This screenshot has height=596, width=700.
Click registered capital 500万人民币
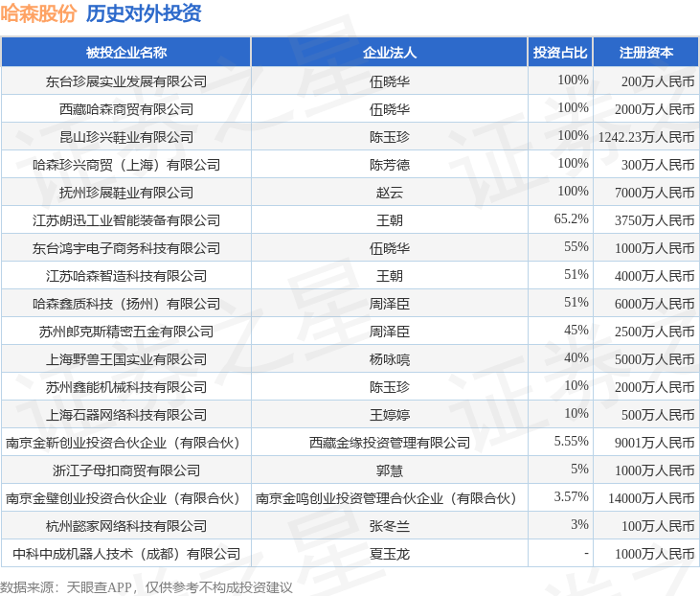point(658,415)
